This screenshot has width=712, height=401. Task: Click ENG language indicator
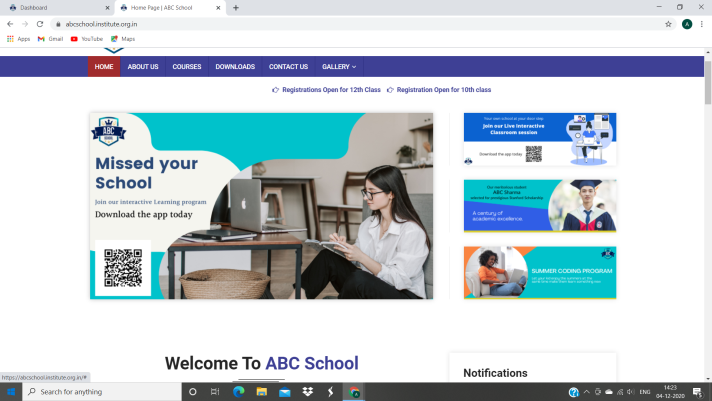pyautogui.click(x=645, y=392)
